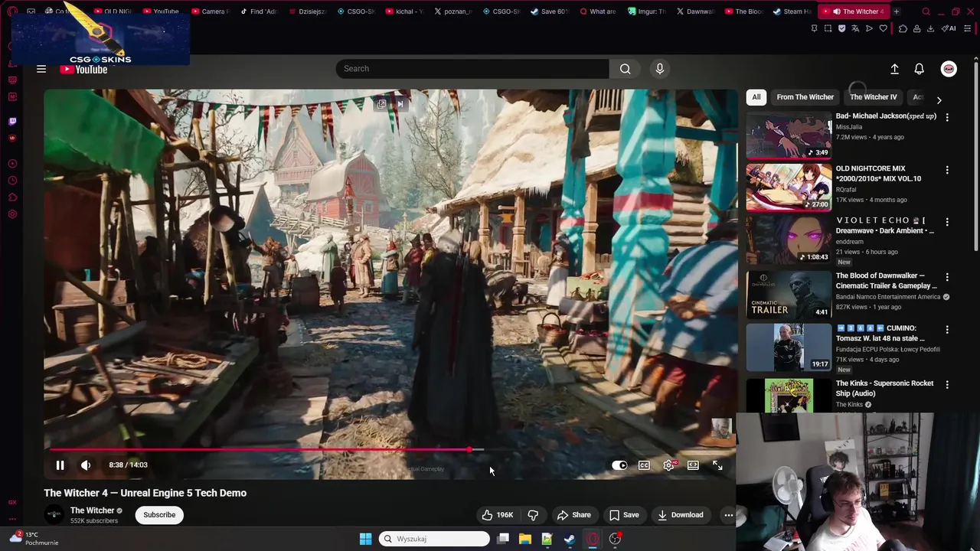Select the All filter chip
Screen dimensions: 980x551
(x=756, y=97)
